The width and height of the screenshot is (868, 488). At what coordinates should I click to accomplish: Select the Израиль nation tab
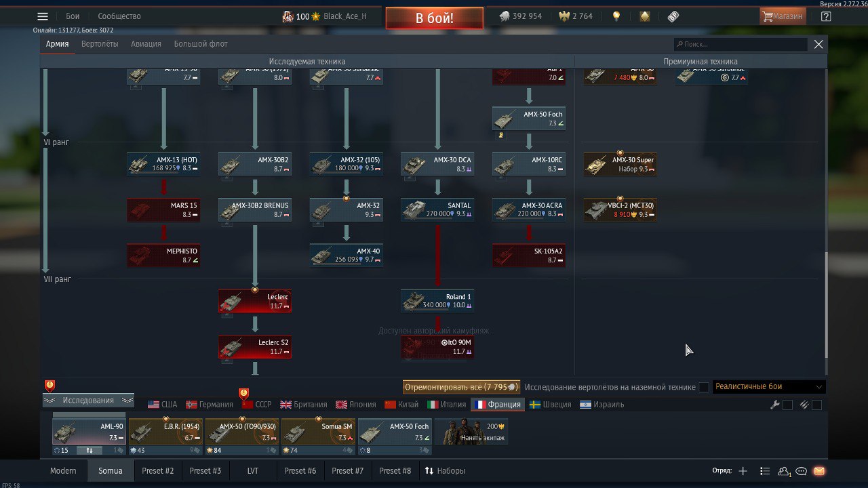(x=602, y=405)
